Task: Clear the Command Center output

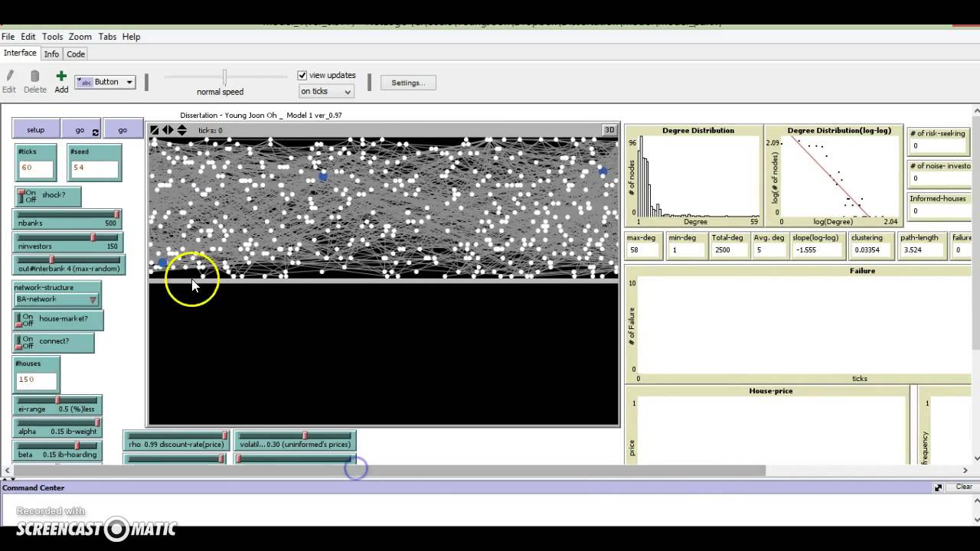Action: 964,487
